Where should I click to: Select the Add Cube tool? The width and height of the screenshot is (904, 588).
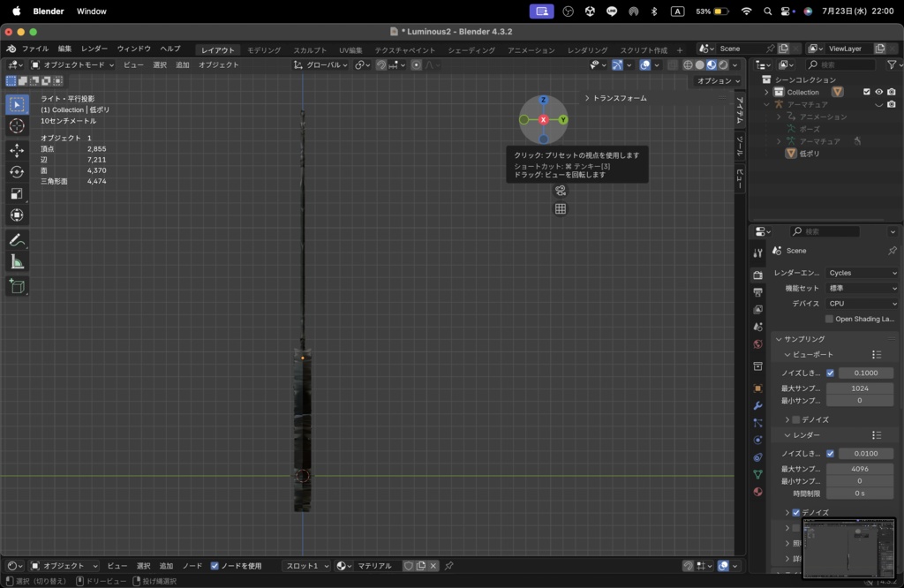tap(17, 286)
